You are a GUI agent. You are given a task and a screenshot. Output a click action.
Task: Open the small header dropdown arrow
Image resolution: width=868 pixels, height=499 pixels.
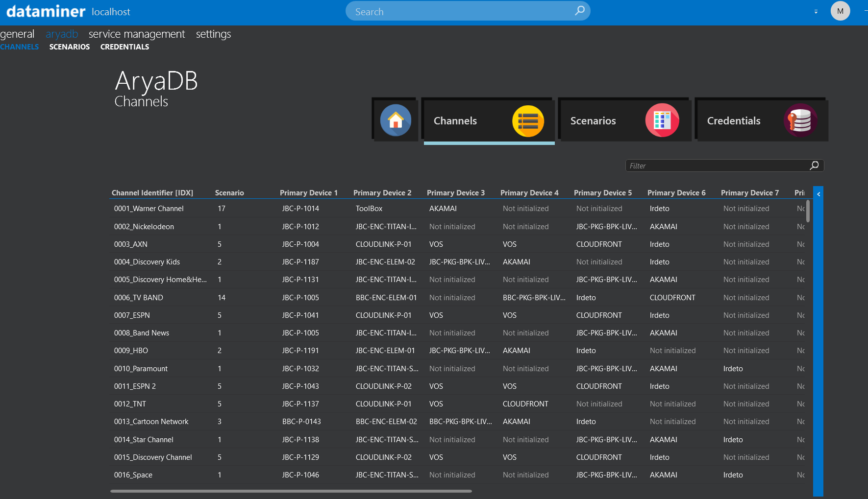coord(816,12)
